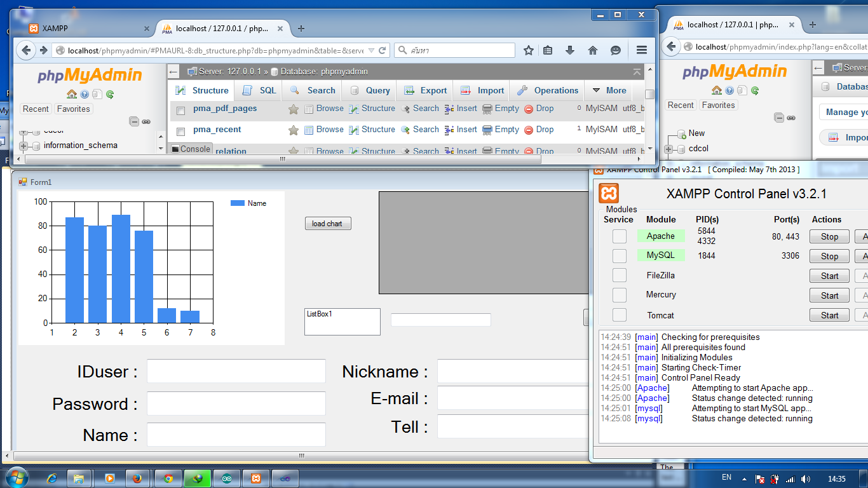The width and height of the screenshot is (868, 488).
Task: Check the checkbox next to pma_pdf_pages
Action: [x=180, y=108]
